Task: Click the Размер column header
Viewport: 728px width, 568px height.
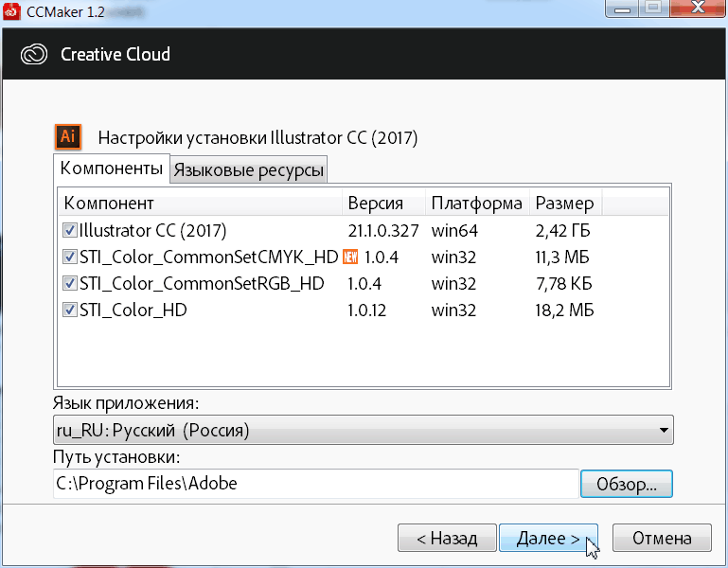Action: click(565, 204)
